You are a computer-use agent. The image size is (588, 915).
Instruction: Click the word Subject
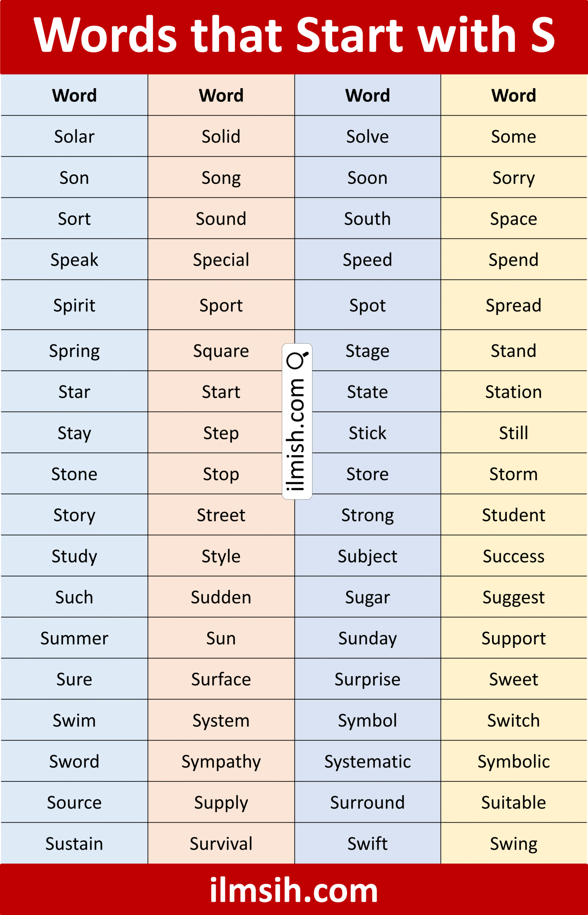(367, 557)
